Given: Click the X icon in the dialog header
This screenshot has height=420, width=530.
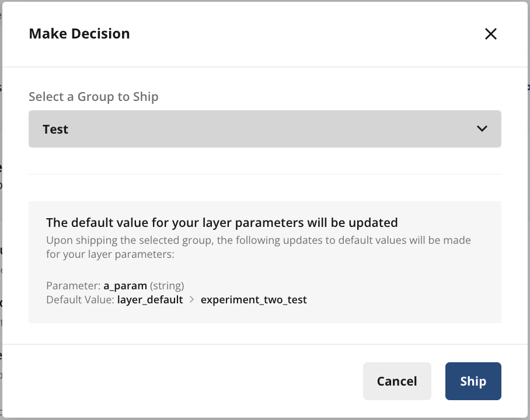Looking at the screenshot, I should coord(491,34).
